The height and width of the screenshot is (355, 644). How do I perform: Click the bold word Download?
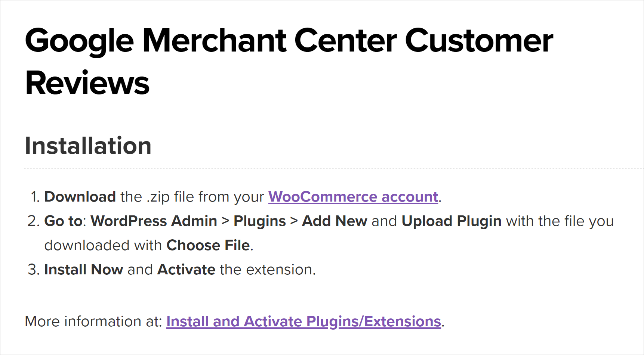[x=80, y=197]
